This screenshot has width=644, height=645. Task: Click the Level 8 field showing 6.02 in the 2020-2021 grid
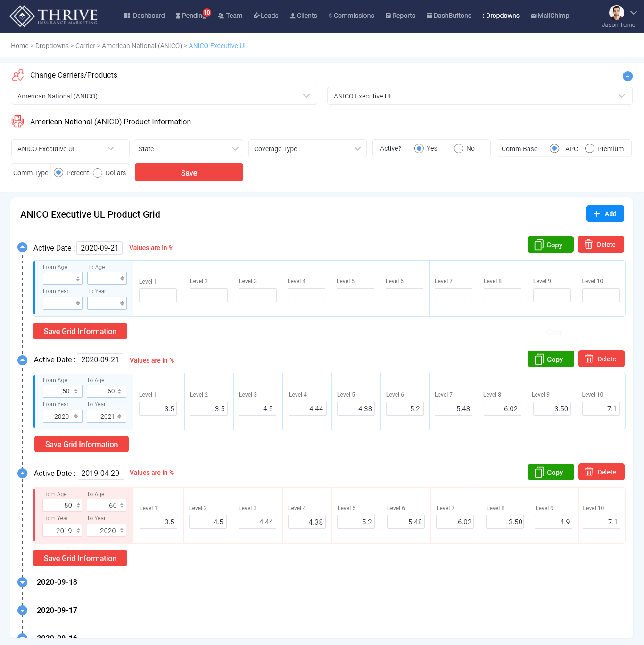click(503, 408)
